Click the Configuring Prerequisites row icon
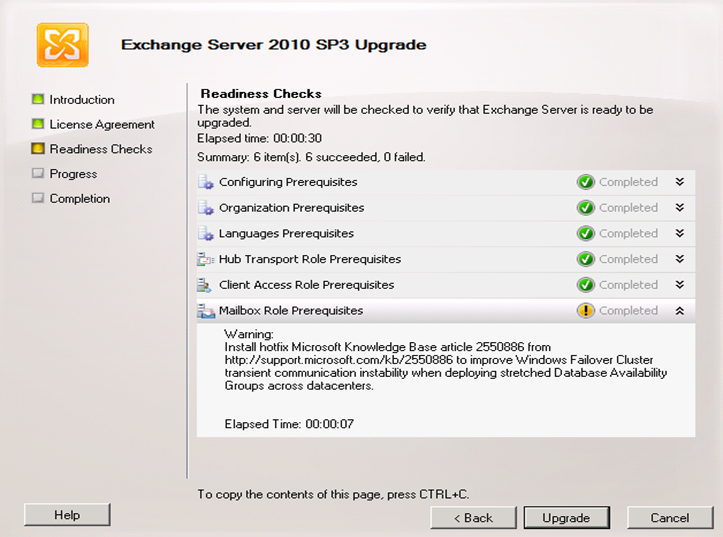Viewport: 723px width, 537px height. click(x=206, y=182)
